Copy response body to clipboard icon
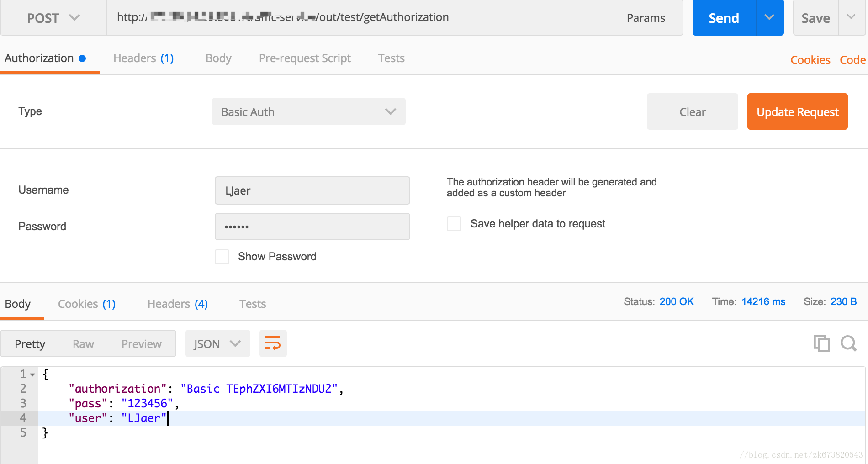The width and height of the screenshot is (868, 464). pos(821,343)
